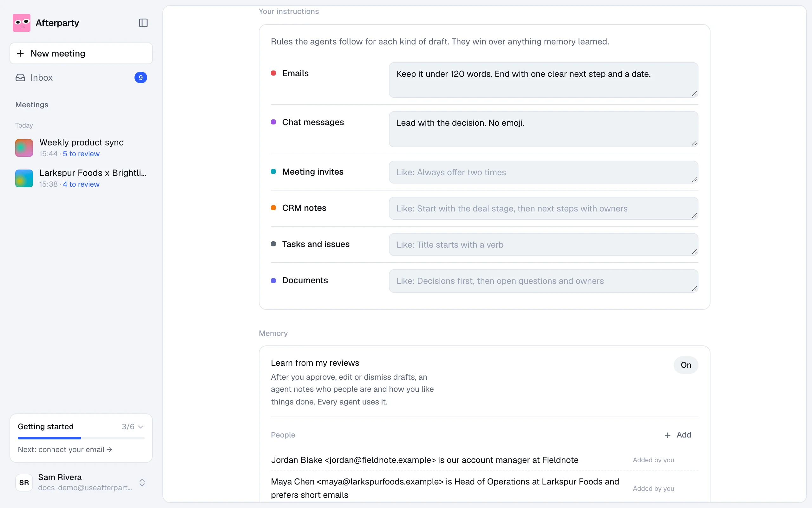Click the Chat messages label
The image size is (812, 508).
(x=313, y=122)
